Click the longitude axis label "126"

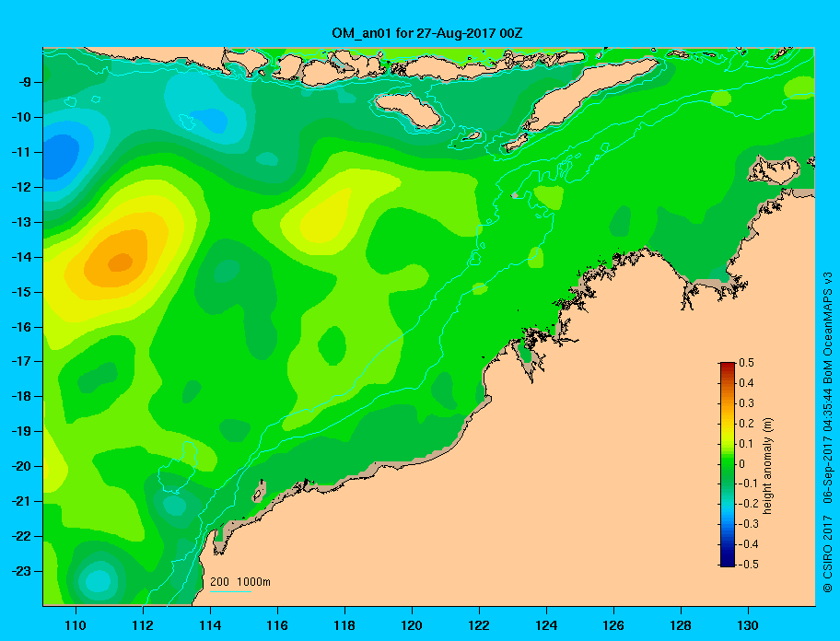(613, 625)
